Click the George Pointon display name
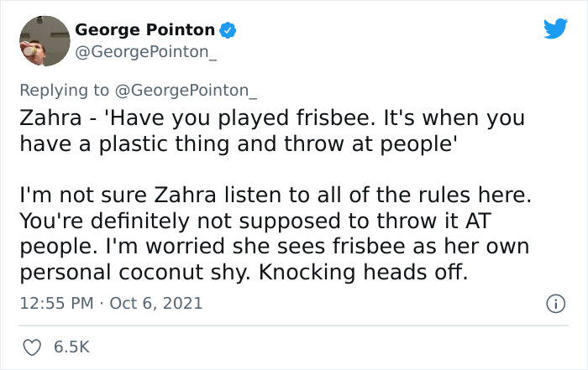588x370 pixels. [x=144, y=30]
